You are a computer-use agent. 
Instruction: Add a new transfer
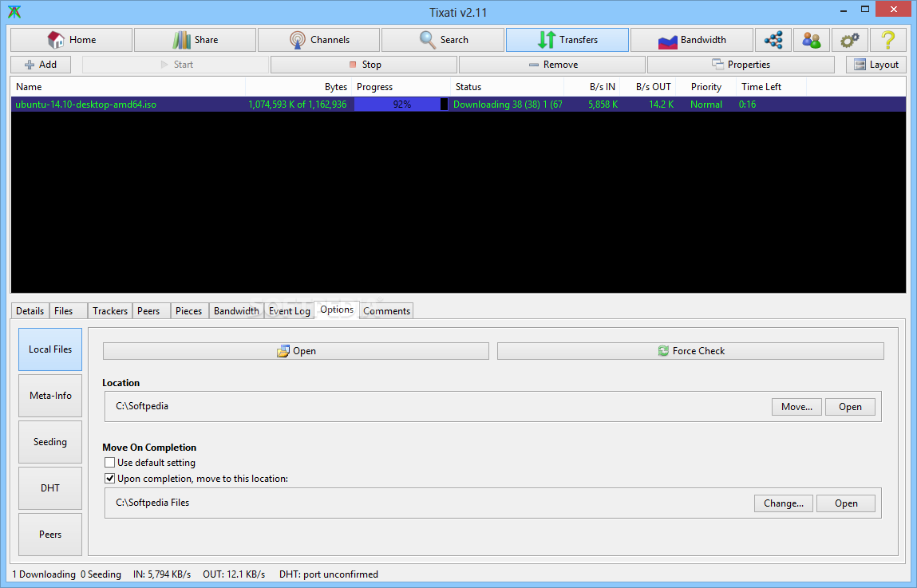tap(41, 65)
